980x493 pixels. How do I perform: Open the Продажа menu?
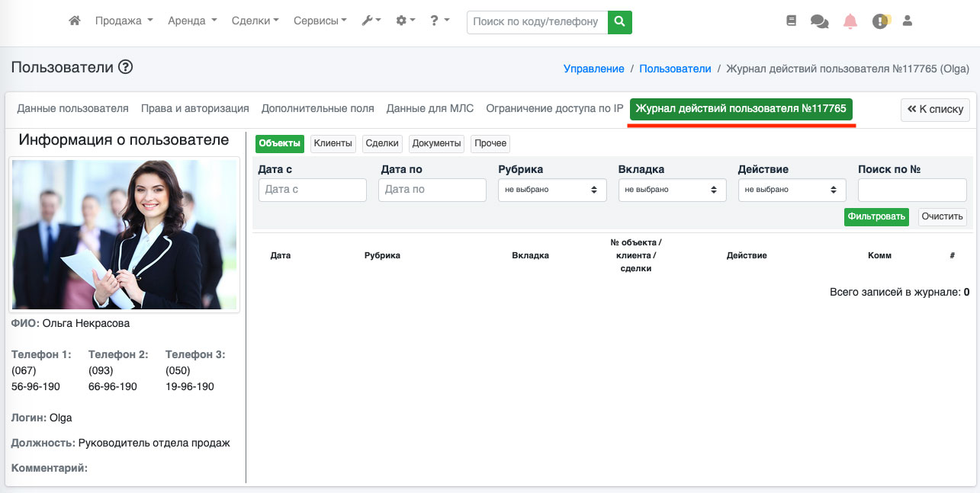tap(124, 21)
